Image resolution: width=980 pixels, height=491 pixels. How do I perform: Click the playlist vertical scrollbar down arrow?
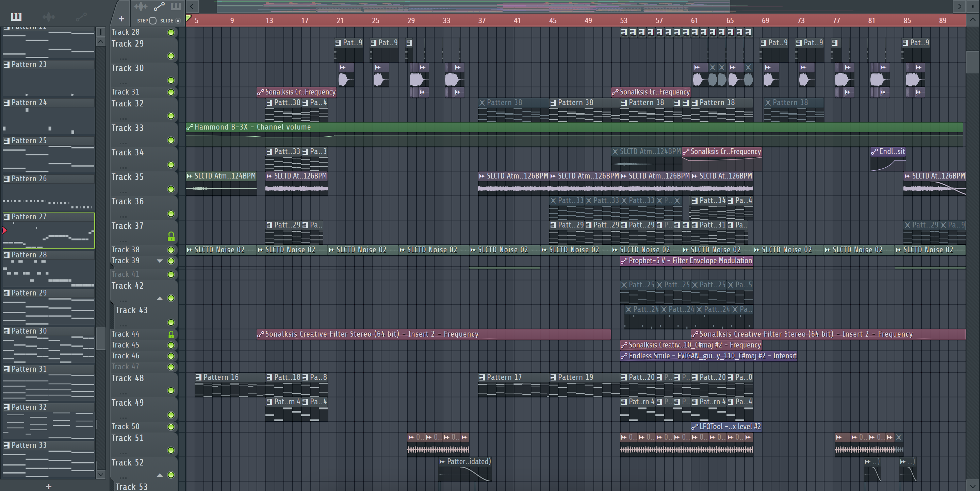tap(973, 485)
